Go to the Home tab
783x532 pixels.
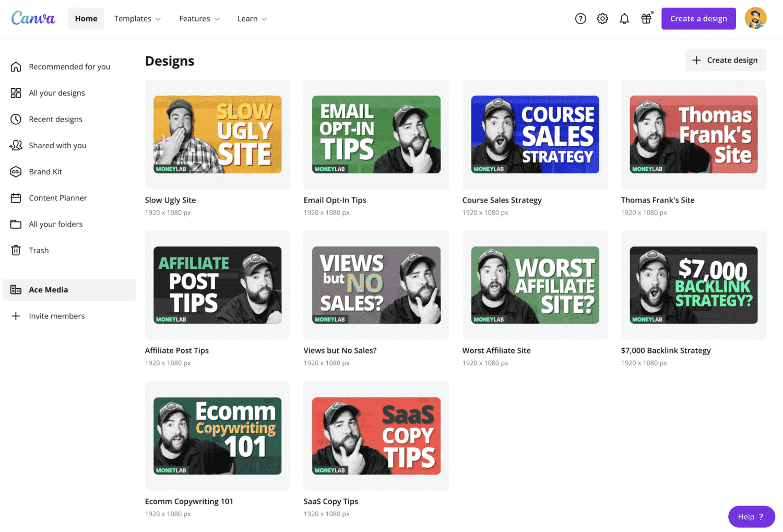coord(86,19)
